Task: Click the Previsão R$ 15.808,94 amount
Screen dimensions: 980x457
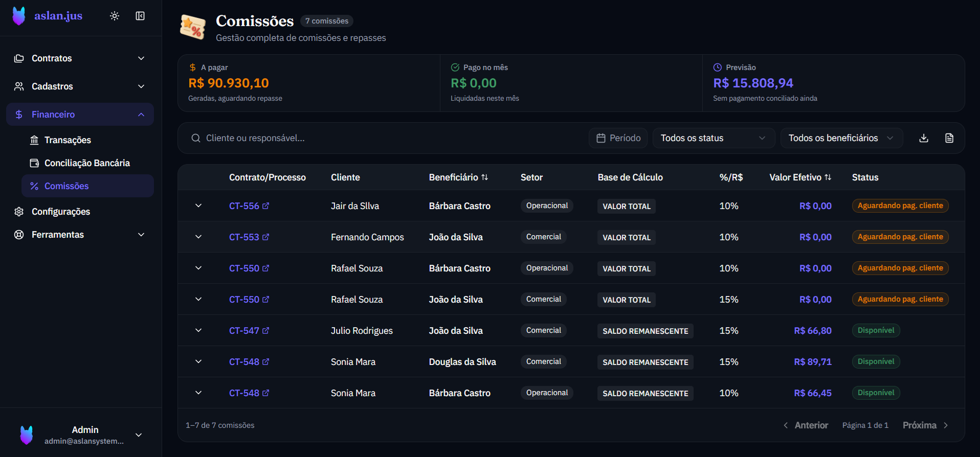Action: coord(753,83)
